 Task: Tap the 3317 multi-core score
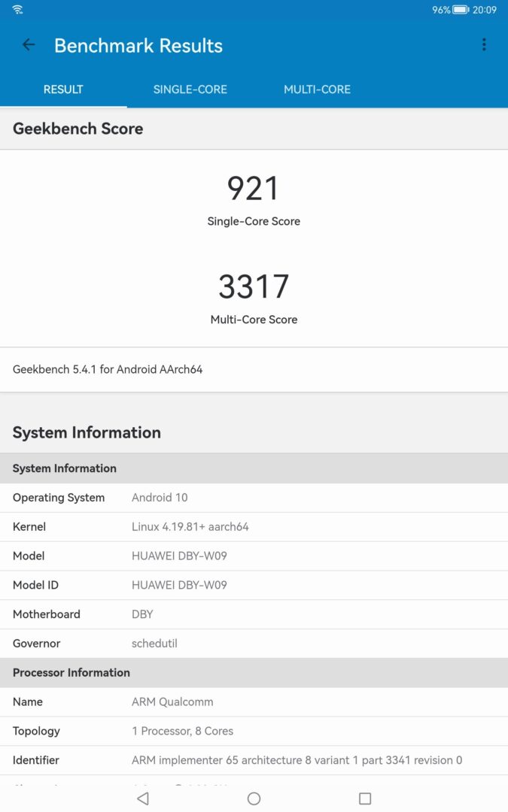[254, 286]
